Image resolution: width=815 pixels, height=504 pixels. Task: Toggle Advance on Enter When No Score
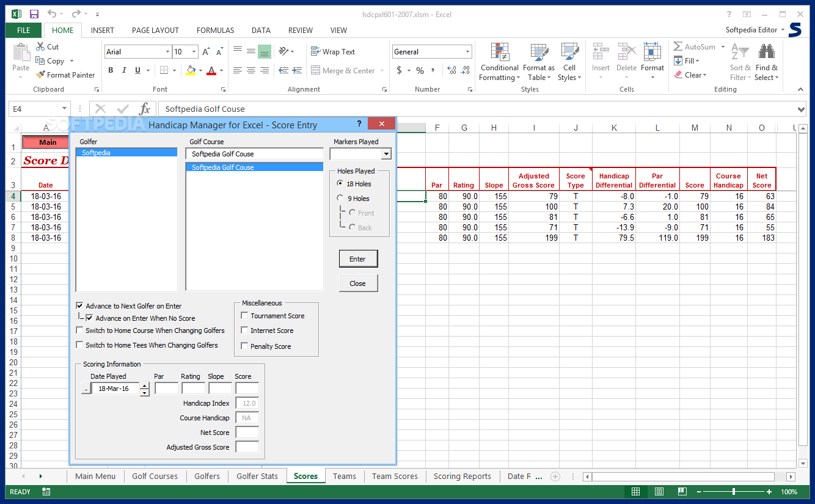(89, 318)
